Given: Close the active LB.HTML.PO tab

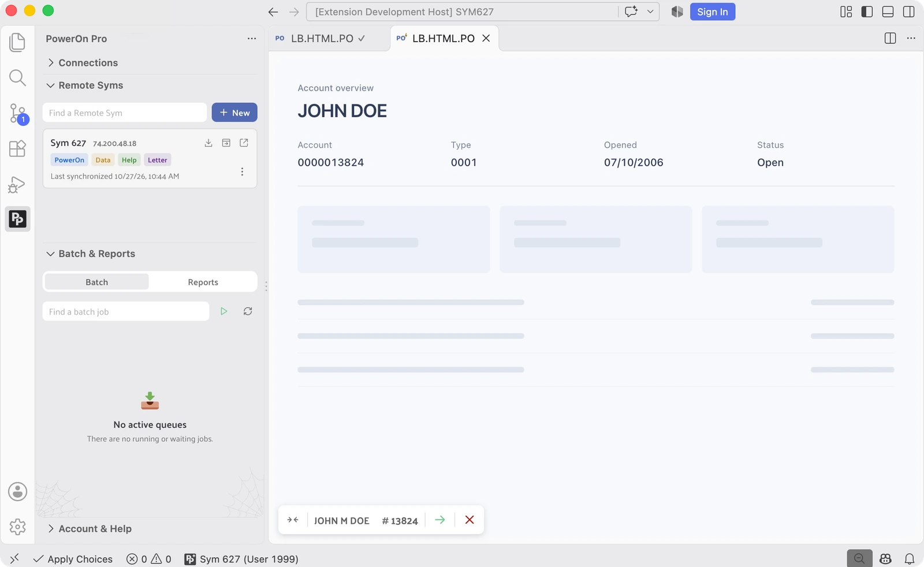Looking at the screenshot, I should tap(486, 38).
